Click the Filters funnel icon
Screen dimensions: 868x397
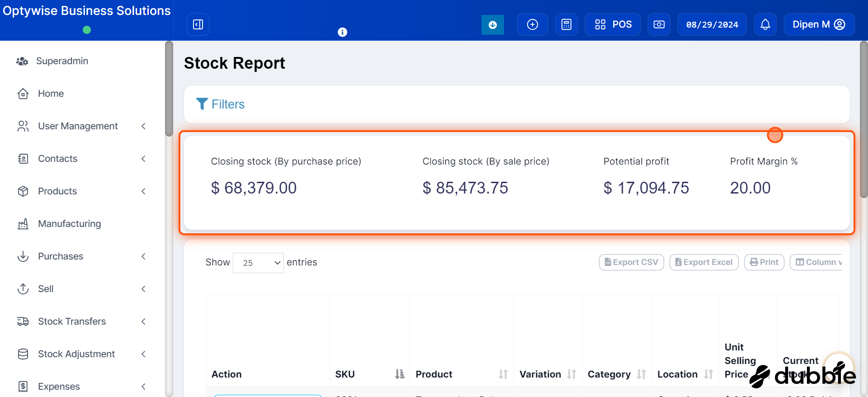[x=202, y=104]
